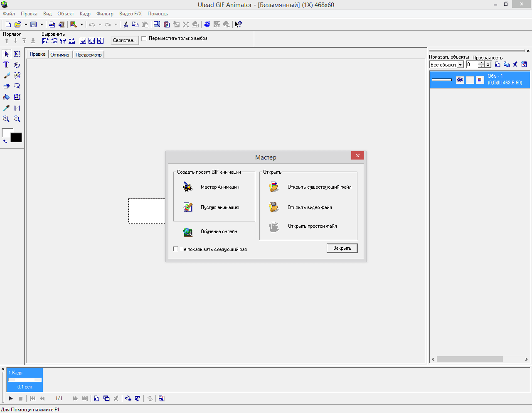
Task: Click the Copy toolbar icon
Action: tap(135, 25)
